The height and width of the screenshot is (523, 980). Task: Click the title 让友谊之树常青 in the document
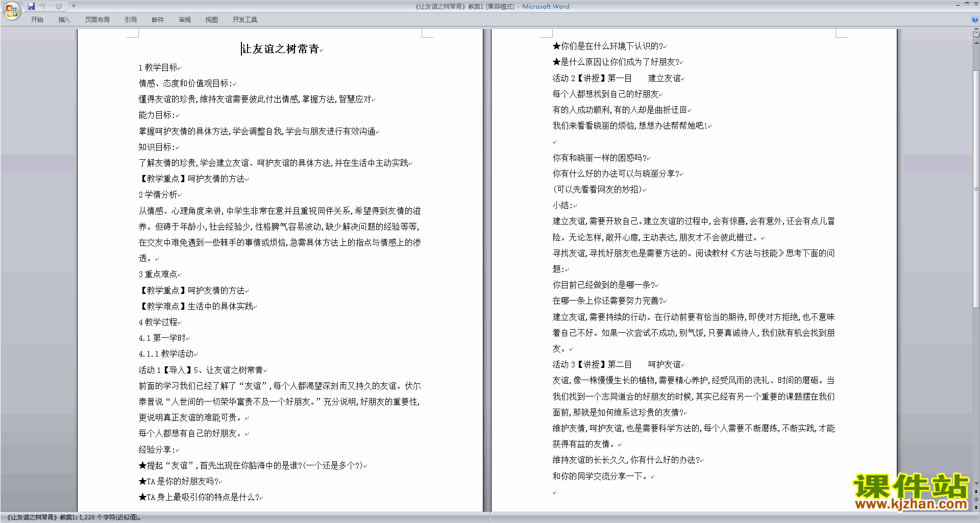click(x=280, y=49)
